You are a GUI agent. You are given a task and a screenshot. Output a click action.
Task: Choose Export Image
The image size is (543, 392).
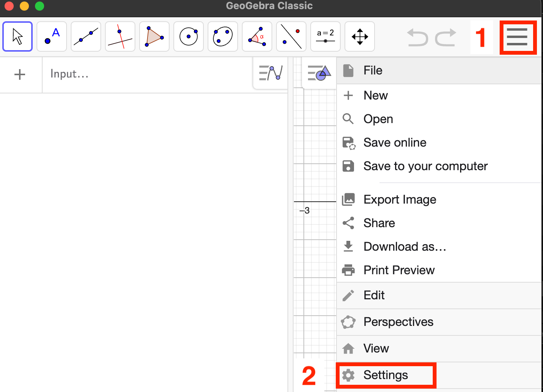439,199
